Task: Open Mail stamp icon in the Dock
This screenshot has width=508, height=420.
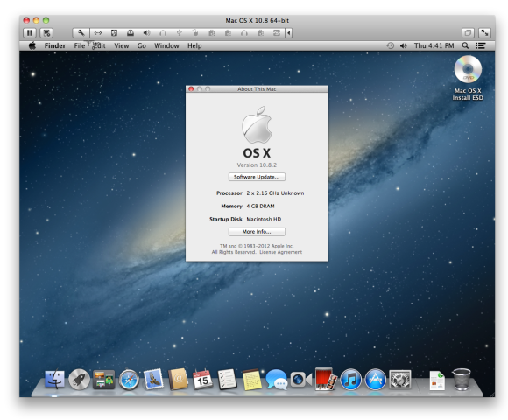Action: (x=153, y=379)
